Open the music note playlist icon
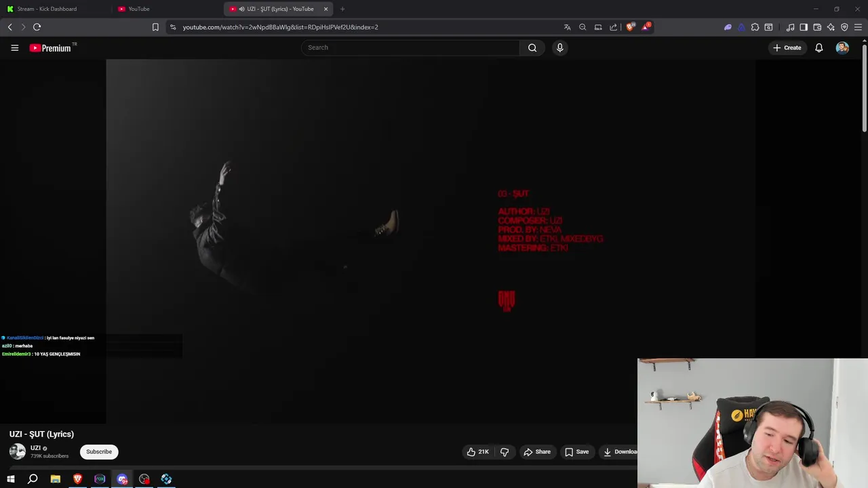This screenshot has width=868, height=488. [x=790, y=27]
